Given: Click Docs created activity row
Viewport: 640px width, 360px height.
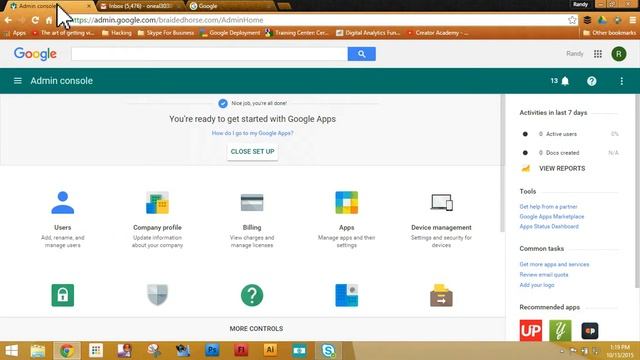Looking at the screenshot, I should pyautogui.click(x=570, y=153).
